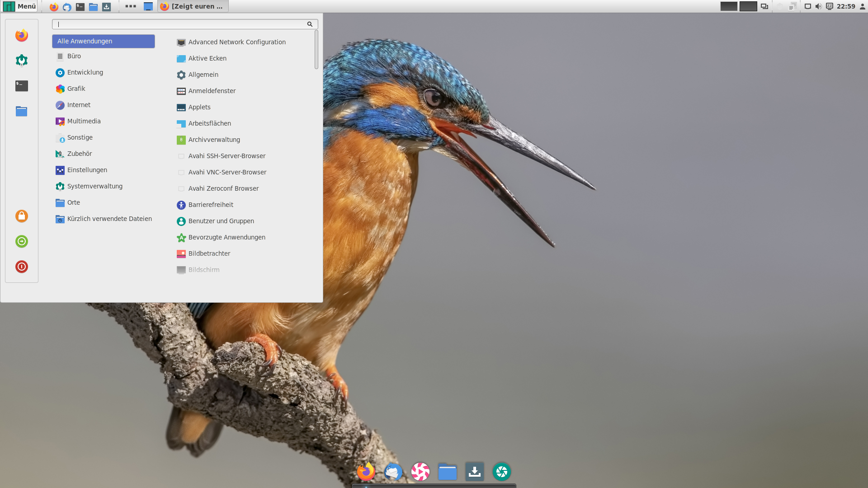This screenshot has width=868, height=488.
Task: Click the red shutdown power icon
Action: [21, 267]
